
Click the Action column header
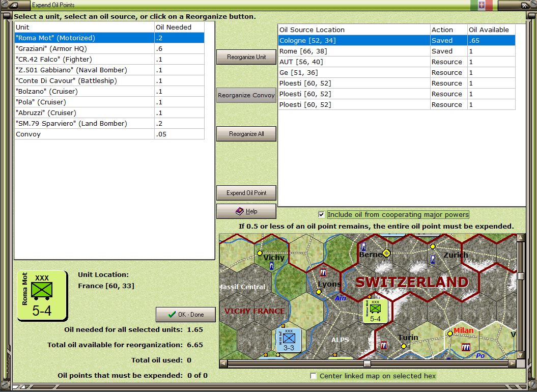coord(449,30)
